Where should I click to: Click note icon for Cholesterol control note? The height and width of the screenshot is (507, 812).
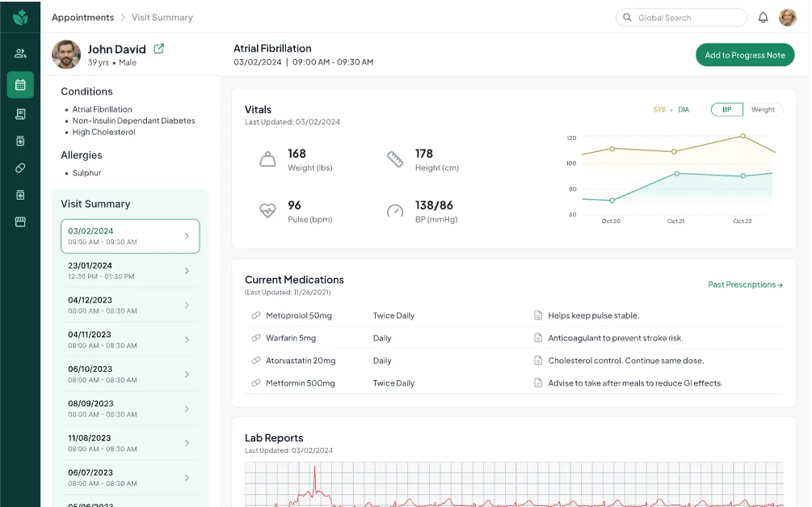(538, 361)
